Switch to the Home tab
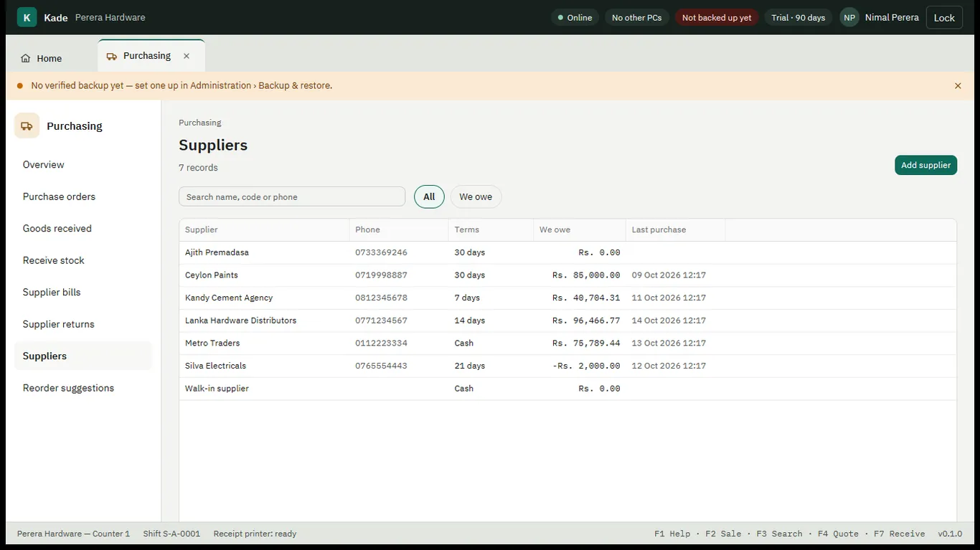 42,59
